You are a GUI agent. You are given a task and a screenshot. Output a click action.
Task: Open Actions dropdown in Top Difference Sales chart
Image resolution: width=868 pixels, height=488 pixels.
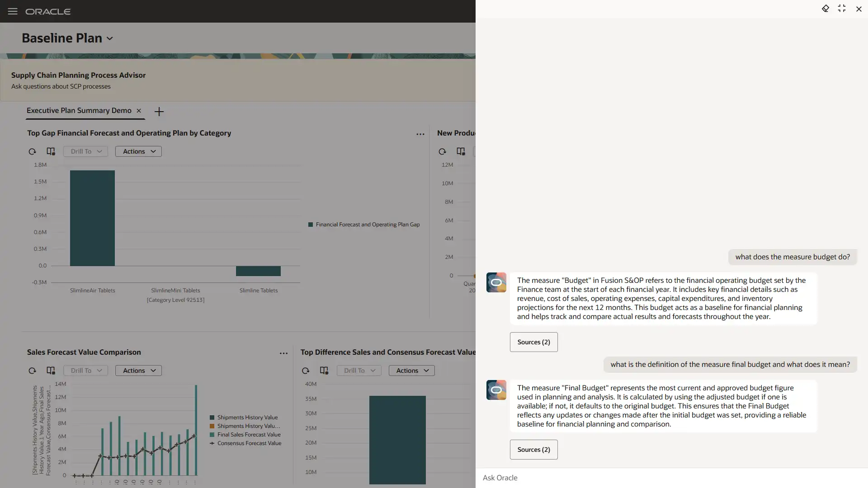click(x=411, y=371)
